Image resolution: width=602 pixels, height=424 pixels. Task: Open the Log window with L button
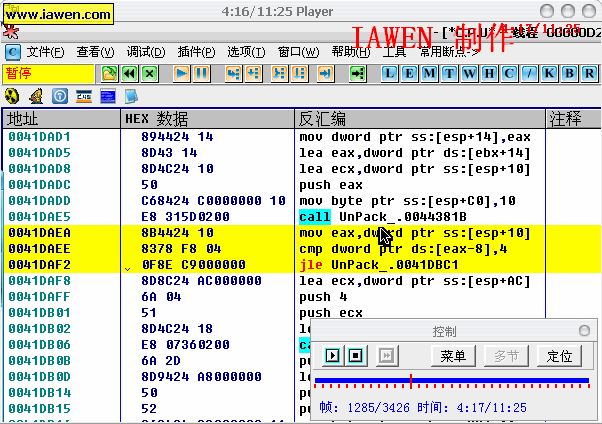click(390, 73)
